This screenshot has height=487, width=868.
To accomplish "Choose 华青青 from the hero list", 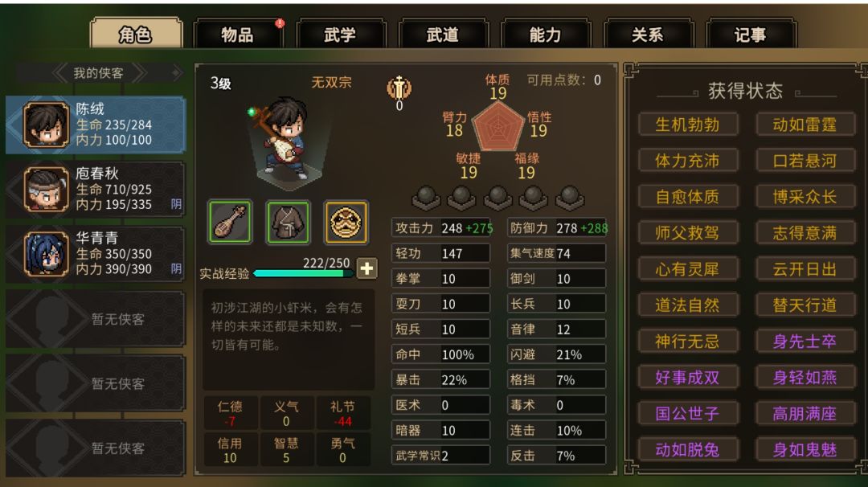I will pyautogui.click(x=95, y=253).
